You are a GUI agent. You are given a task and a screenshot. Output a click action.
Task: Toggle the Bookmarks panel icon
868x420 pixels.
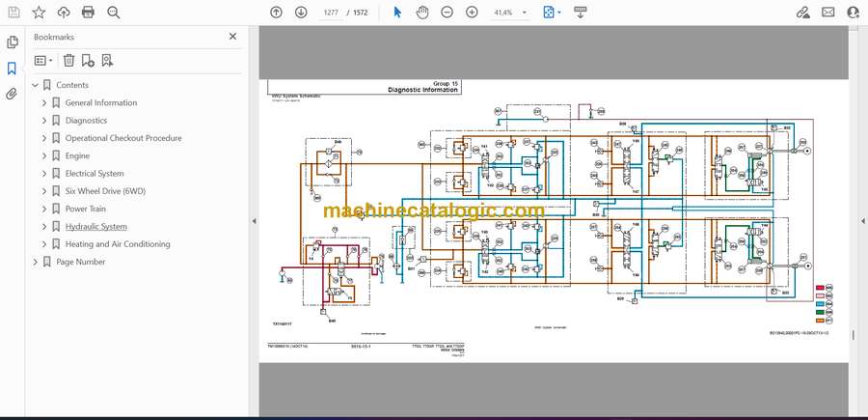click(12, 69)
